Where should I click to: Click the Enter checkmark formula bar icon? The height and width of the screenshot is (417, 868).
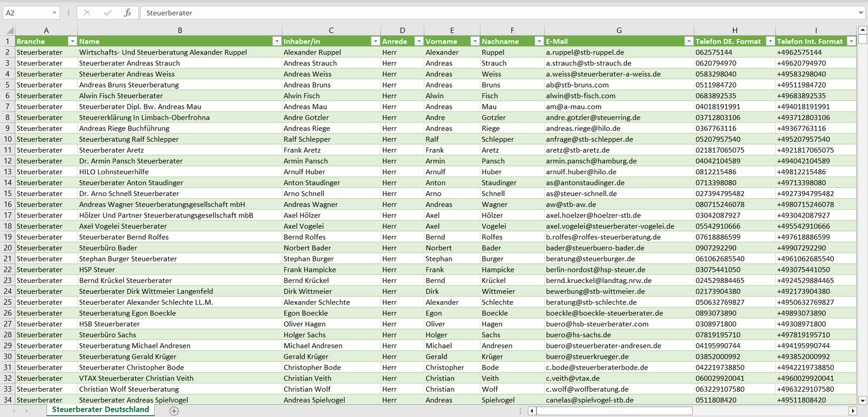tap(108, 13)
